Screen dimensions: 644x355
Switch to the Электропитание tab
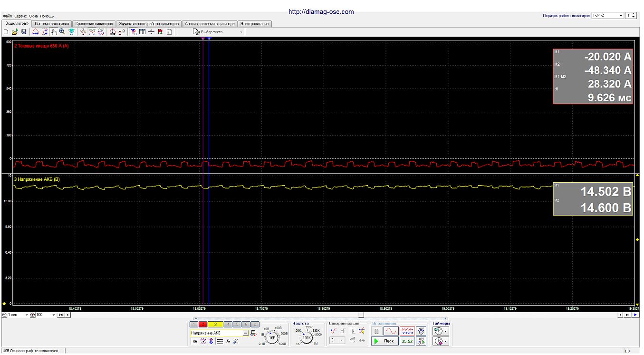click(254, 23)
